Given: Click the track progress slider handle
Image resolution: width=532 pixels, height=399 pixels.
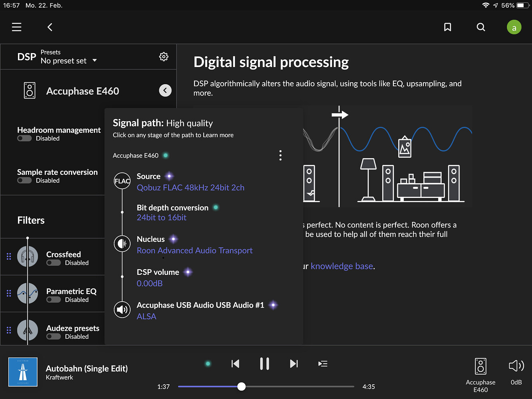Looking at the screenshot, I should [241, 386].
